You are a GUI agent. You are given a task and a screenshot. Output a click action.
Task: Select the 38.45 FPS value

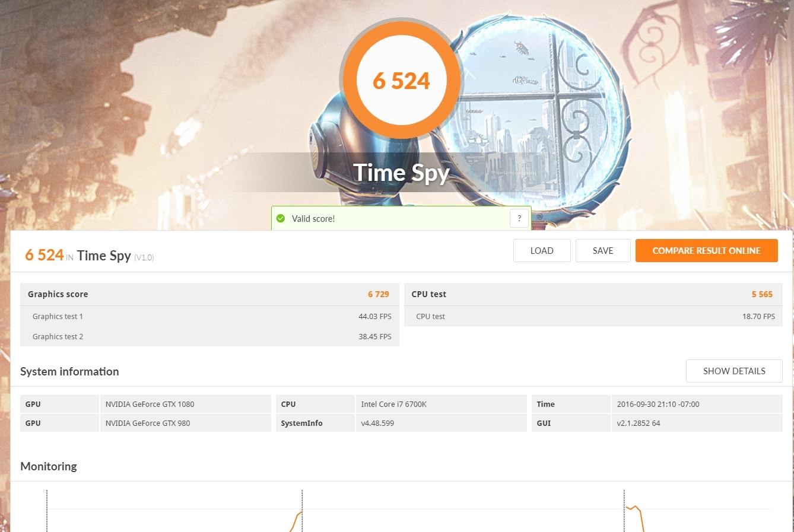click(375, 337)
